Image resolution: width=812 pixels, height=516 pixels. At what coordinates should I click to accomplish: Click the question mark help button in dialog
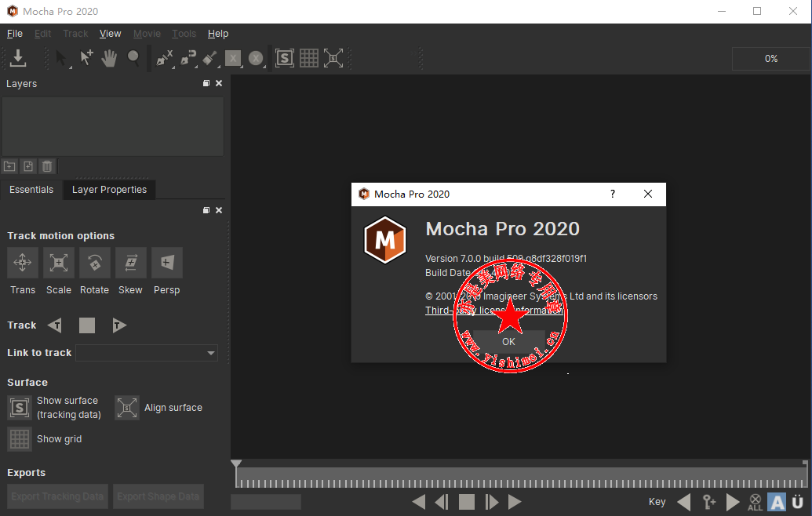tap(613, 194)
